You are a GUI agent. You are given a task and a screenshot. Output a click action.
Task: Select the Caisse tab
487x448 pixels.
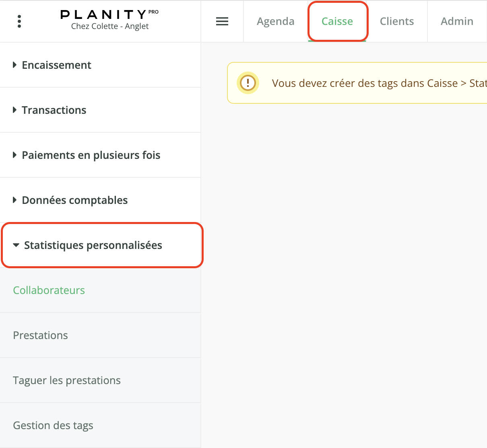coord(337,21)
